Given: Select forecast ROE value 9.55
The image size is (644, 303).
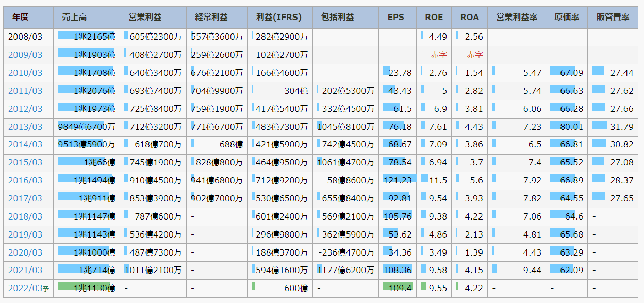Looking at the screenshot, I should click(438, 288).
